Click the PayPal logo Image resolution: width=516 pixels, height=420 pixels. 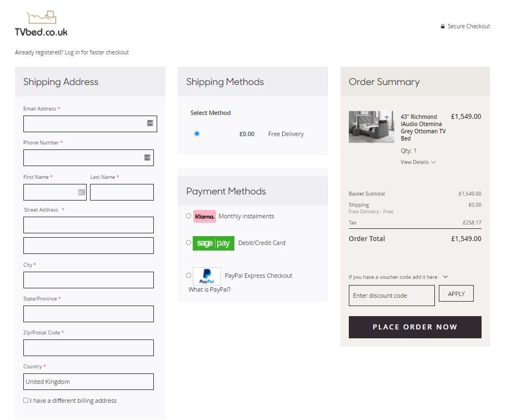click(x=207, y=276)
